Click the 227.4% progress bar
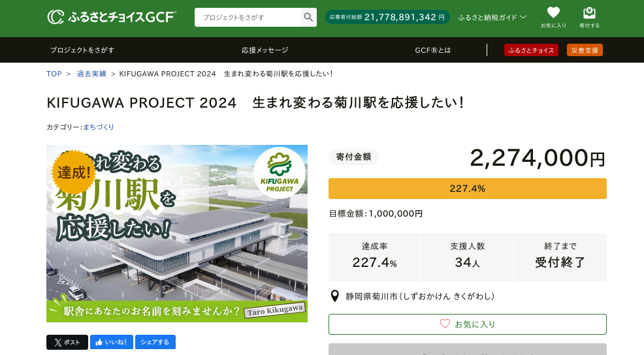The image size is (644, 355). point(467,189)
